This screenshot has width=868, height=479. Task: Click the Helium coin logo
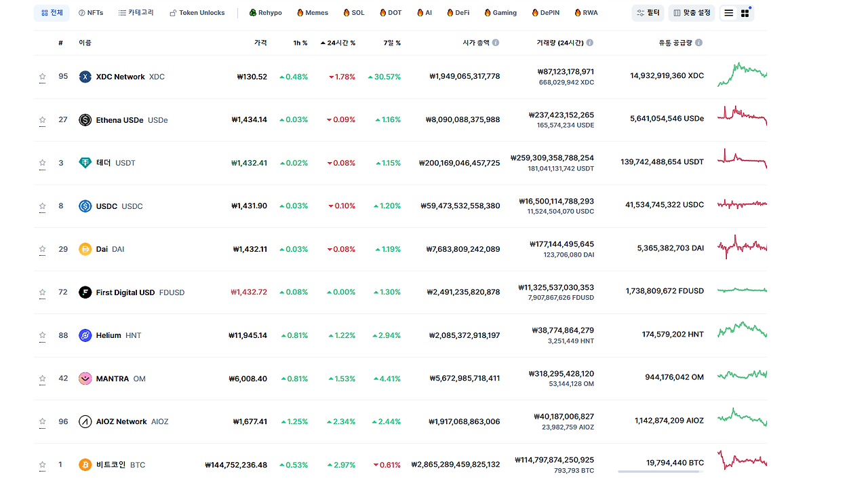85,335
